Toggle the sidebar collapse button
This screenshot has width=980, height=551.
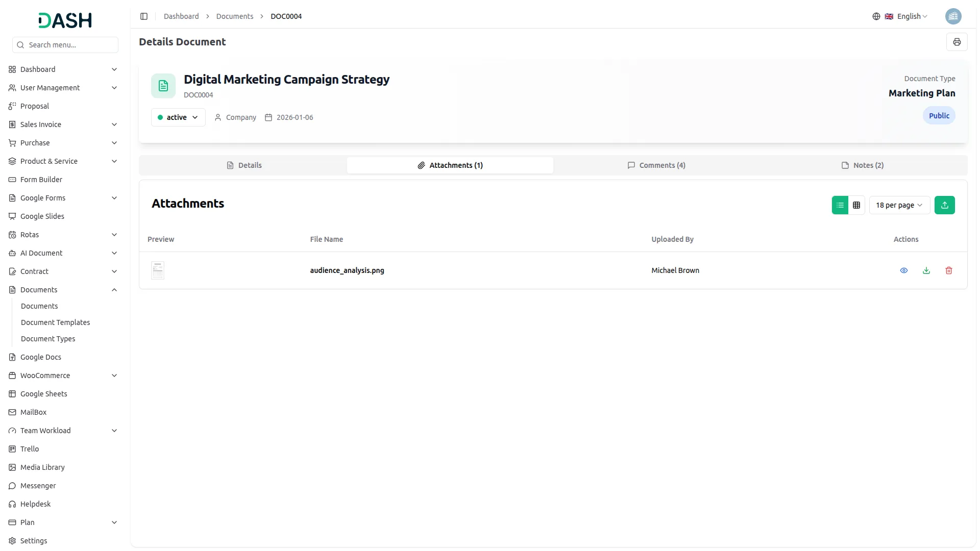click(x=144, y=16)
